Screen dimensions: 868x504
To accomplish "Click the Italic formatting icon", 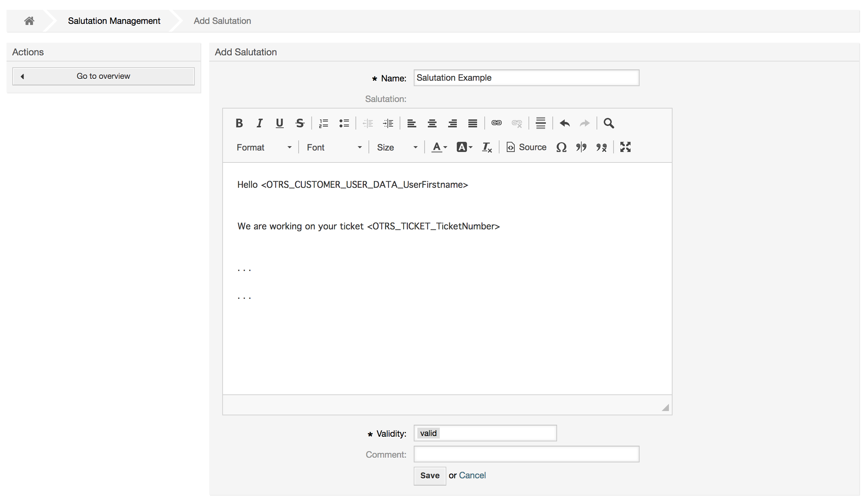I will click(x=258, y=123).
